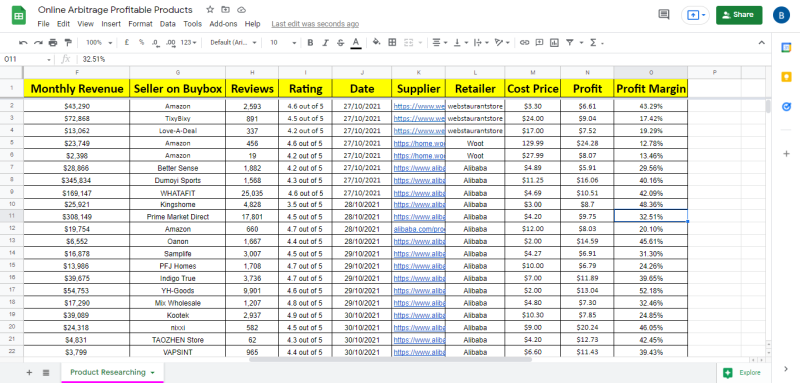Add a new sheet
The height and width of the screenshot is (383, 800).
coord(29,373)
